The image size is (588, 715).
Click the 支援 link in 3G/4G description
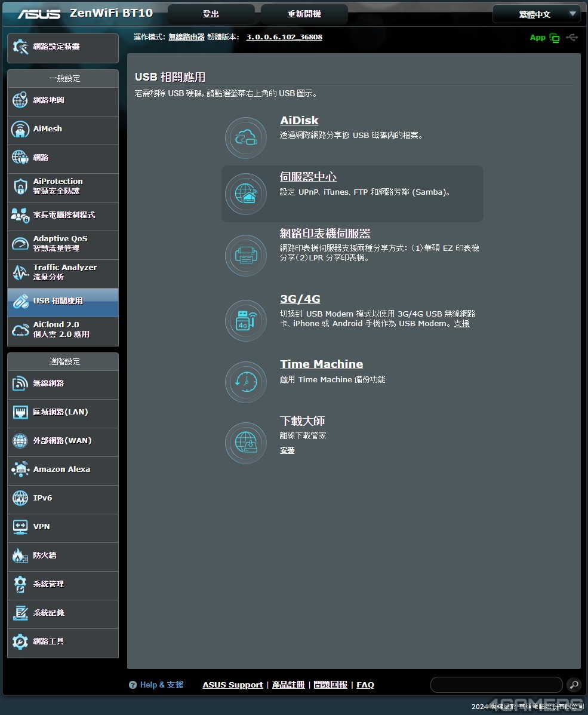pos(461,323)
